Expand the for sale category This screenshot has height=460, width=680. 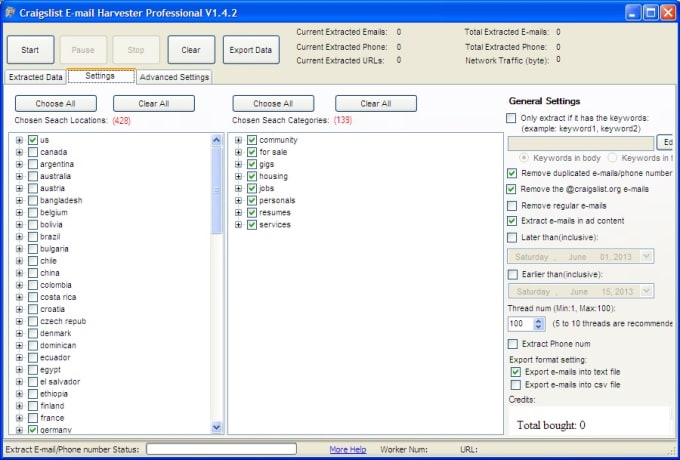click(x=239, y=152)
